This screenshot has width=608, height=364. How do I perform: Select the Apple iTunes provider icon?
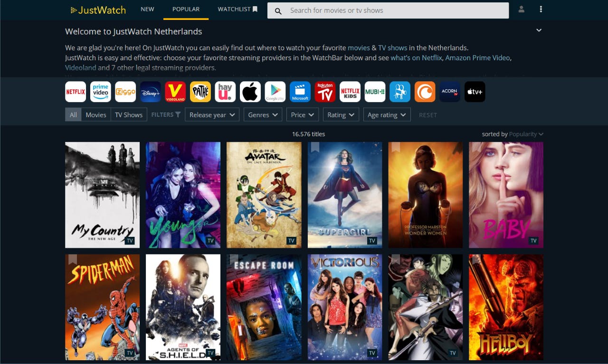pyautogui.click(x=250, y=92)
